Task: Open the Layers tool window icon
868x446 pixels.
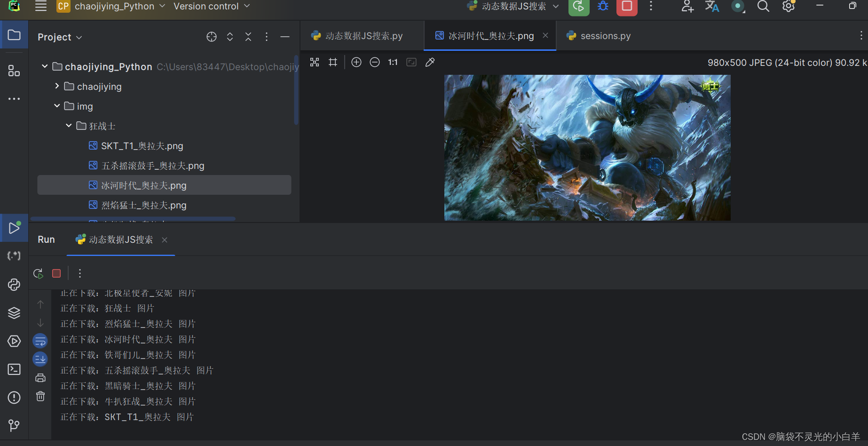Action: 14,313
